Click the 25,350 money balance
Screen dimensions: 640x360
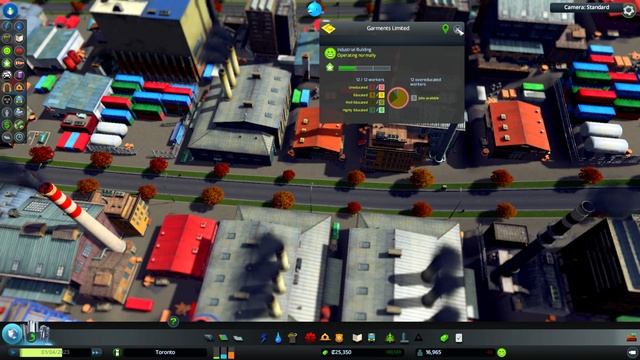341,352
